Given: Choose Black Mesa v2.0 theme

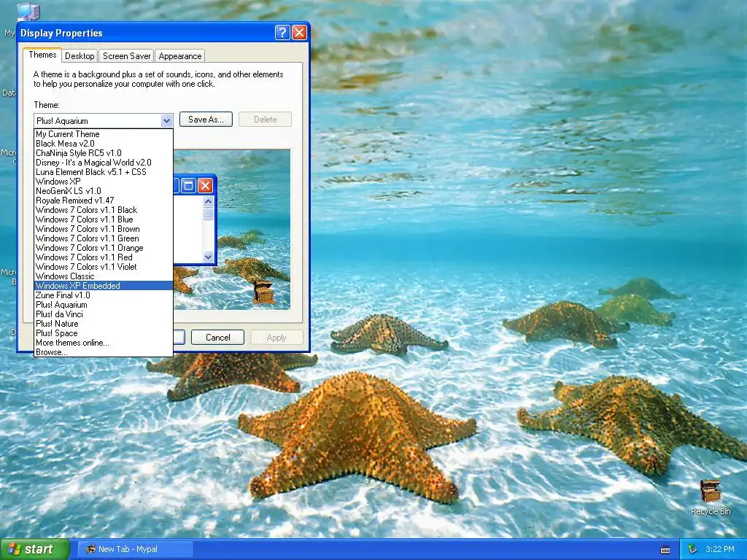Looking at the screenshot, I should pos(104,144).
